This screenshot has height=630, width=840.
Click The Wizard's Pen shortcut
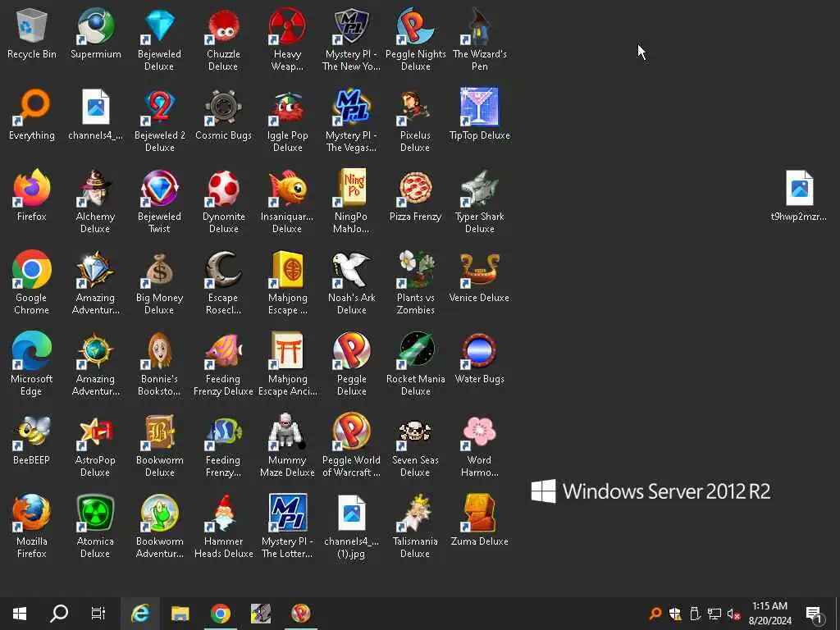pos(479,39)
